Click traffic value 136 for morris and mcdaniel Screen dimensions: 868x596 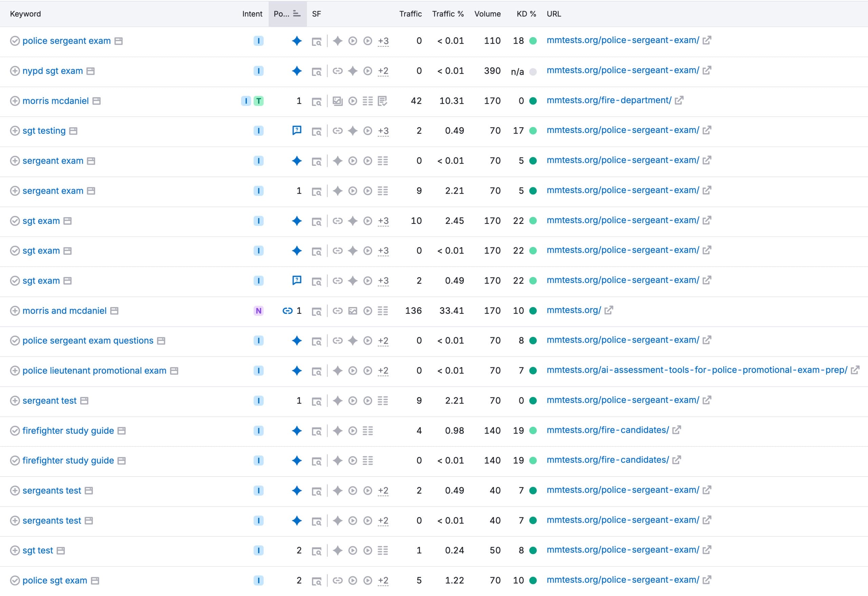[x=413, y=311]
